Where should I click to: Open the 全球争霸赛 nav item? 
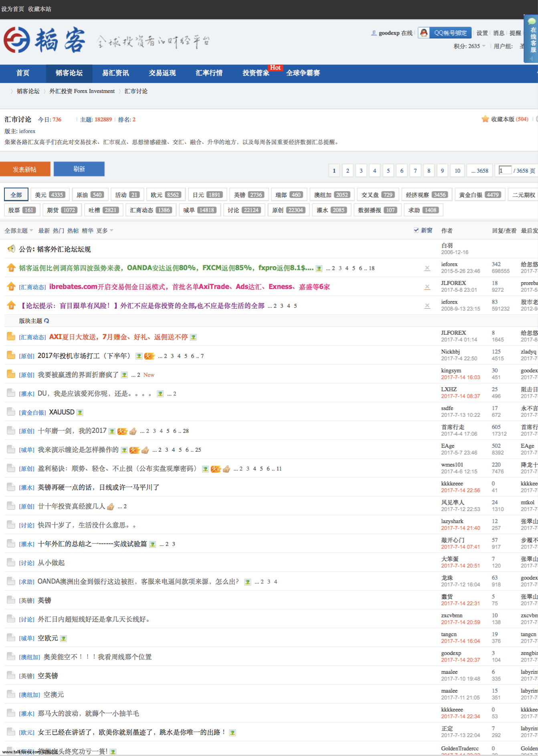[x=303, y=73]
